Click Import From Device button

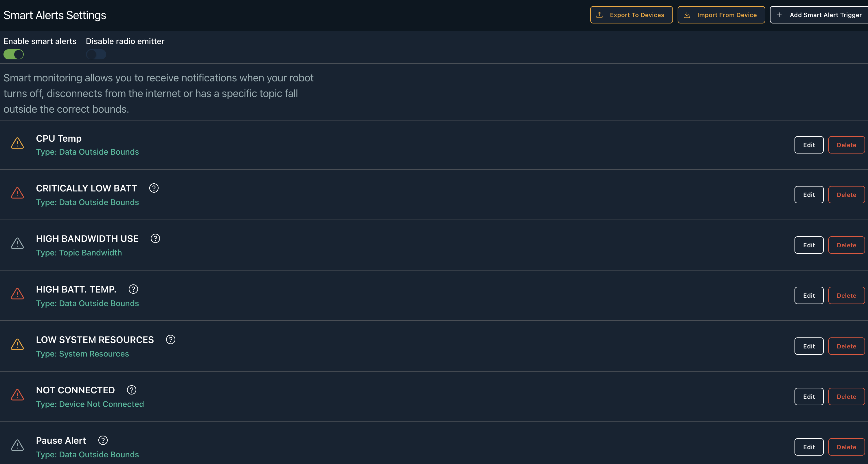click(x=721, y=15)
